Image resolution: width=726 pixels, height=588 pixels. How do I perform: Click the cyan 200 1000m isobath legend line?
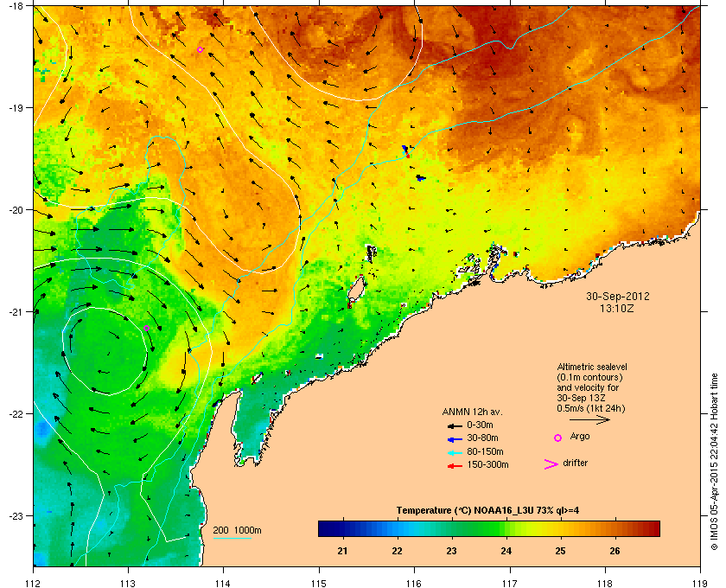(x=232, y=538)
